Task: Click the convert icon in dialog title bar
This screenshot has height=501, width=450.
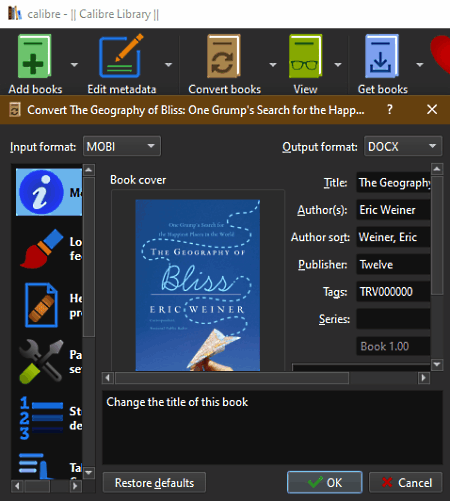Action: tap(14, 109)
